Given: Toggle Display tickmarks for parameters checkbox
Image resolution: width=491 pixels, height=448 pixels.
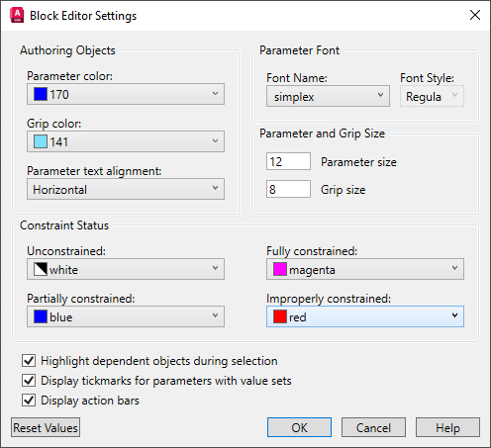Looking at the screenshot, I should tap(29, 381).
